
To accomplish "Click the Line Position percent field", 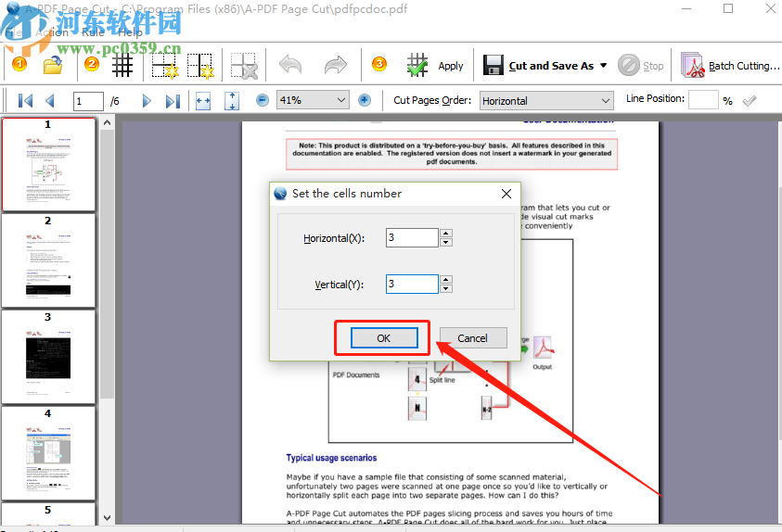I will click(x=703, y=99).
